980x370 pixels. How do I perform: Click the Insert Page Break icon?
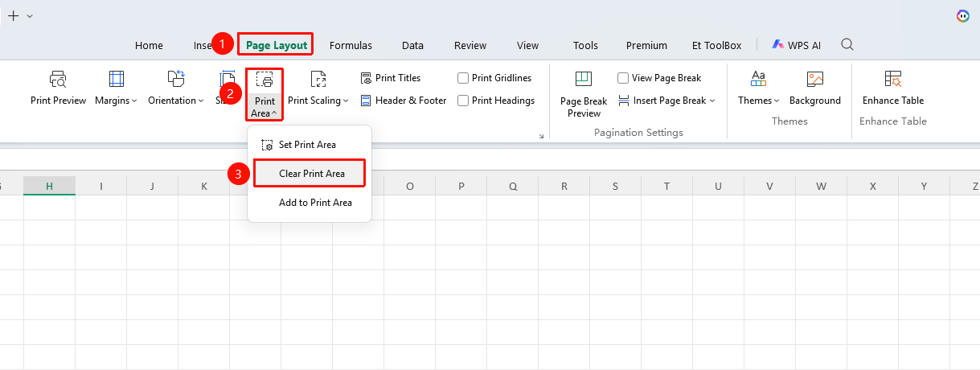click(x=624, y=101)
